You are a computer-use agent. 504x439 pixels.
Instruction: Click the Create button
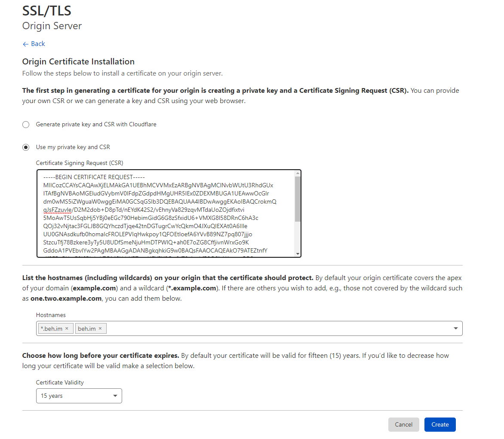[440, 424]
